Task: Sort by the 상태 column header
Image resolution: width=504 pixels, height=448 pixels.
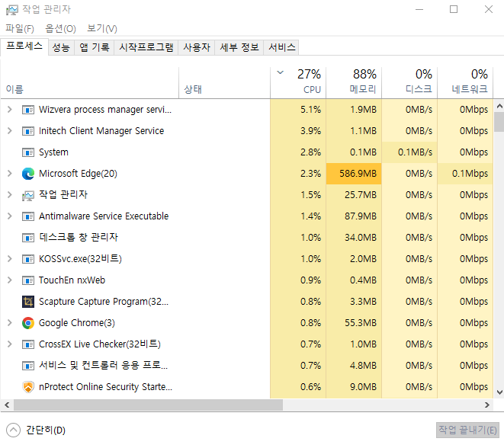Action: point(224,83)
